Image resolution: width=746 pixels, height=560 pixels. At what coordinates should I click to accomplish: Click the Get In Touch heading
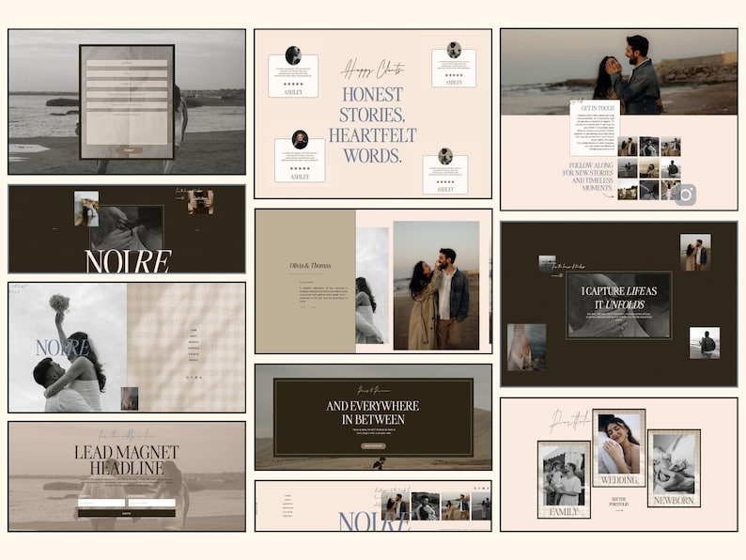coord(598,108)
